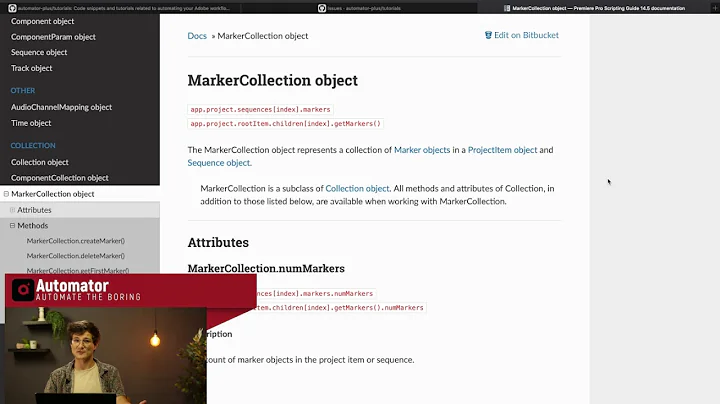
Task: Click MarkerCollection.numMarkers heading
Action: [x=266, y=269]
